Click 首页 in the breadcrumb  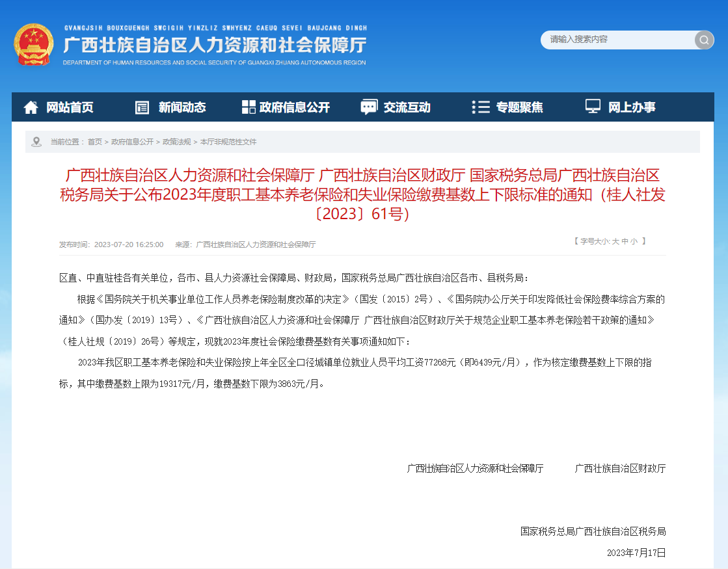click(95, 142)
